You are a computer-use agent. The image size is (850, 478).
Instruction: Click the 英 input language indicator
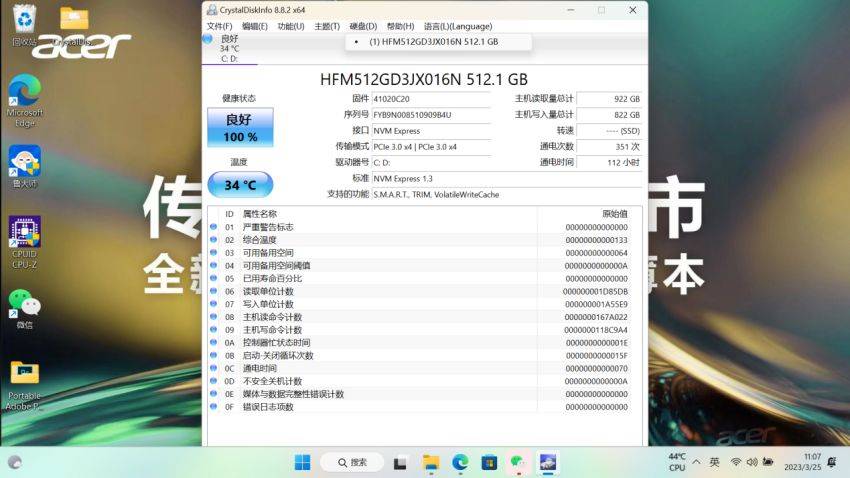coord(715,462)
